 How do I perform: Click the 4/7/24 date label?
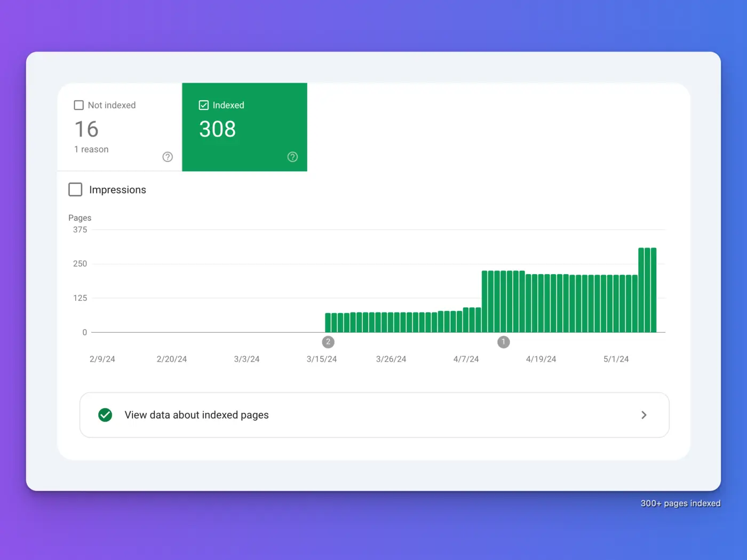pos(466,359)
